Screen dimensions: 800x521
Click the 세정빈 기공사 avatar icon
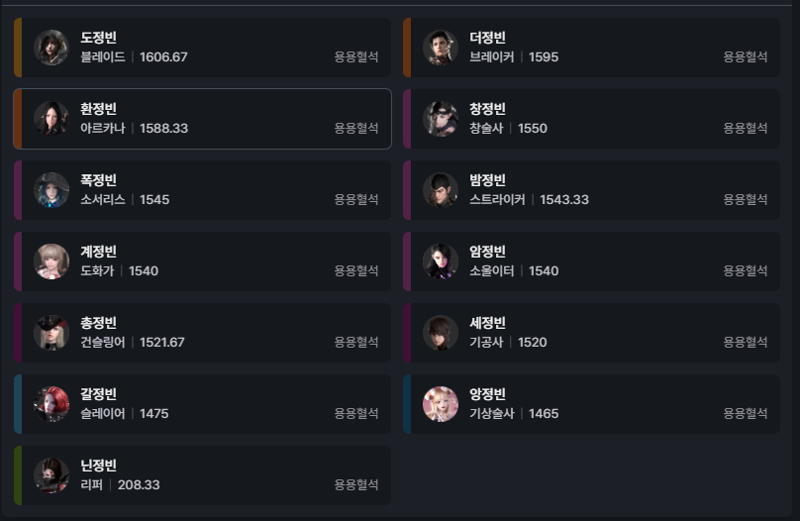(x=440, y=333)
